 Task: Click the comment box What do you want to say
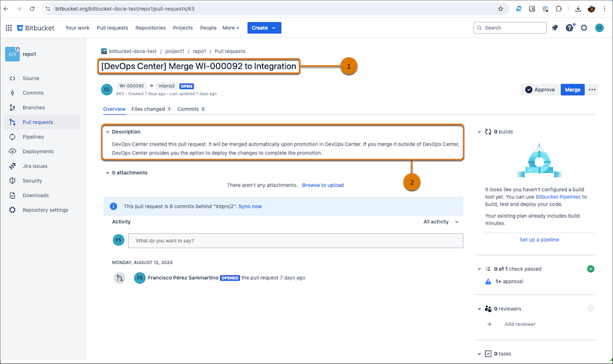pos(296,241)
